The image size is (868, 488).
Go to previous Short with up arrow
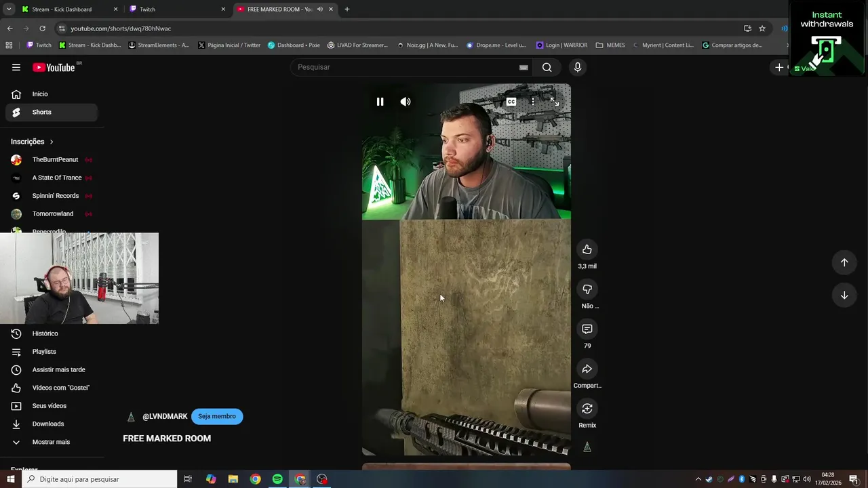[x=844, y=262]
